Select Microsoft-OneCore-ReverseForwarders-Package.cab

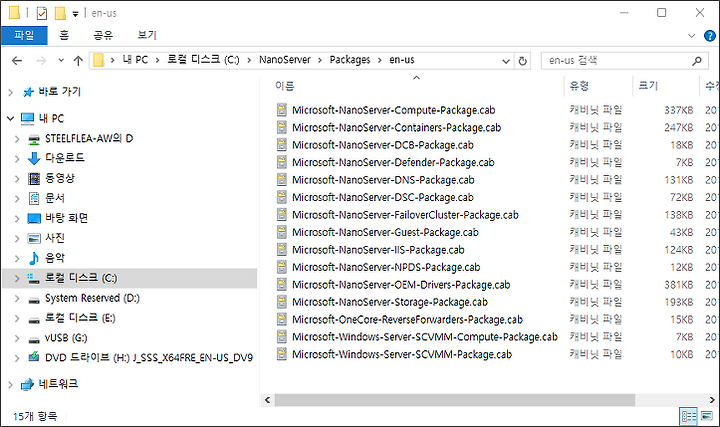[407, 320]
